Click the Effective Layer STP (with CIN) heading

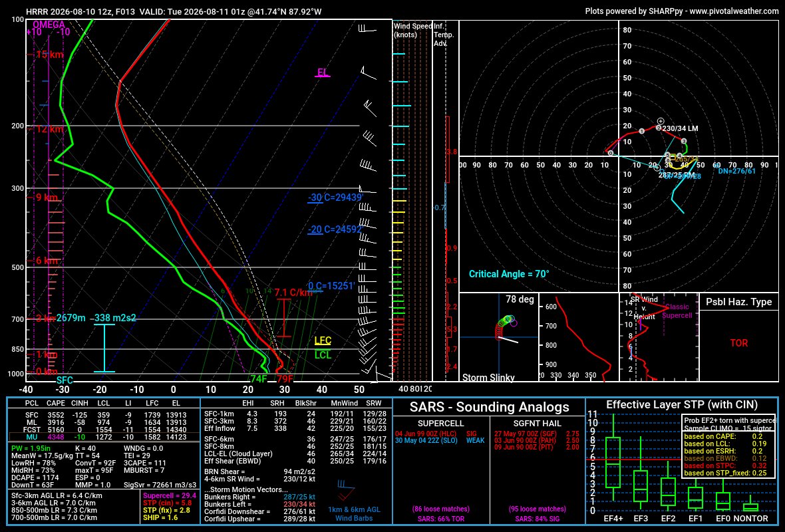pos(682,405)
